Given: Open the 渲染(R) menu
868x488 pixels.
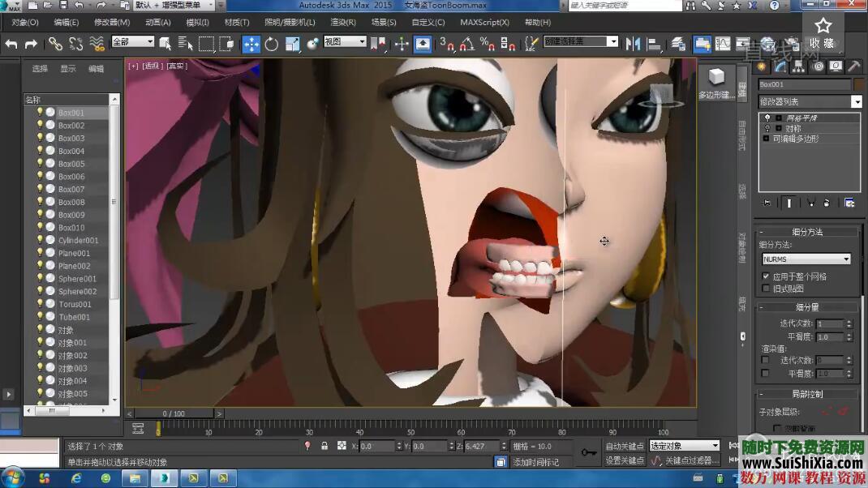Looking at the screenshot, I should (x=343, y=23).
